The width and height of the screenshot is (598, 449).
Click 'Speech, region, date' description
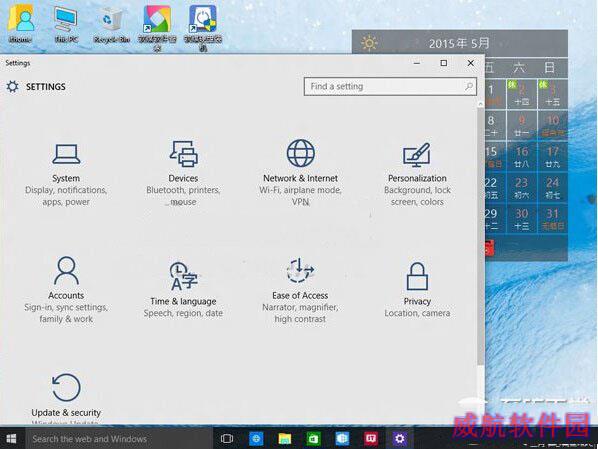pos(183,313)
